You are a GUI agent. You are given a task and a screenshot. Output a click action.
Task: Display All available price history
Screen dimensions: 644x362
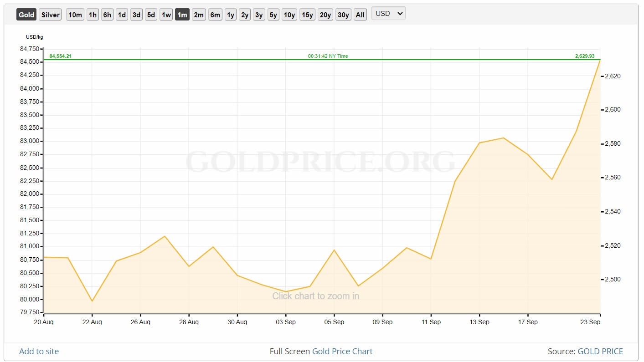point(360,15)
